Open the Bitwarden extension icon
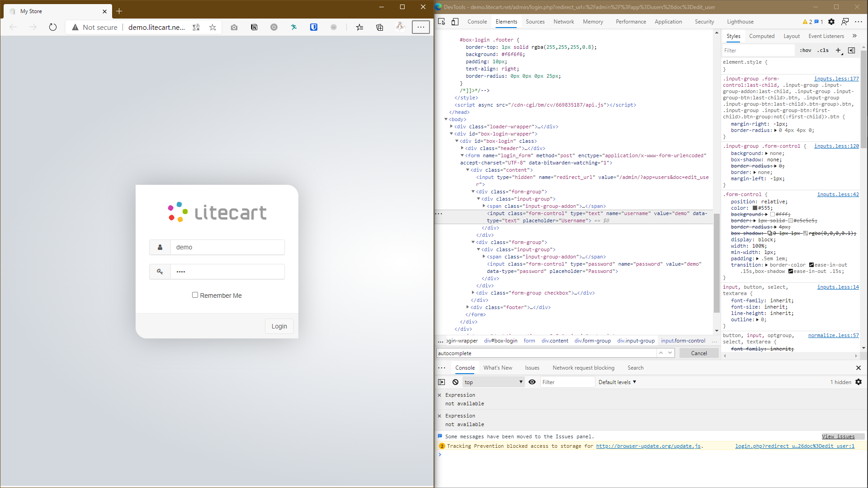The image size is (868, 488). pyautogui.click(x=314, y=27)
